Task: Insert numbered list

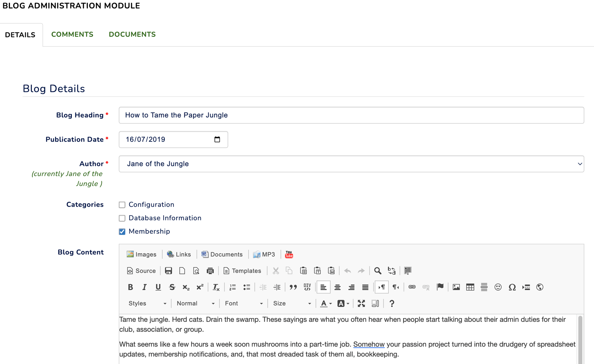Action: tap(233, 287)
